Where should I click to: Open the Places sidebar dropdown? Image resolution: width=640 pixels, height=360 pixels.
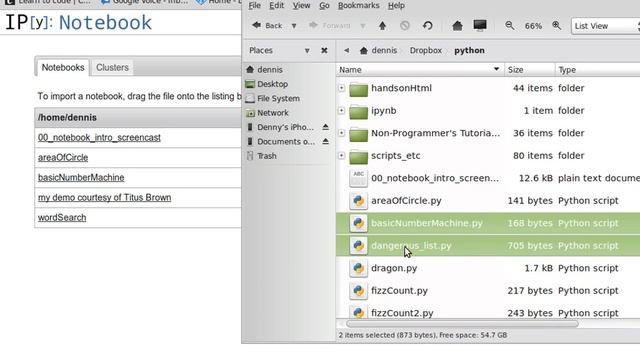[307, 51]
